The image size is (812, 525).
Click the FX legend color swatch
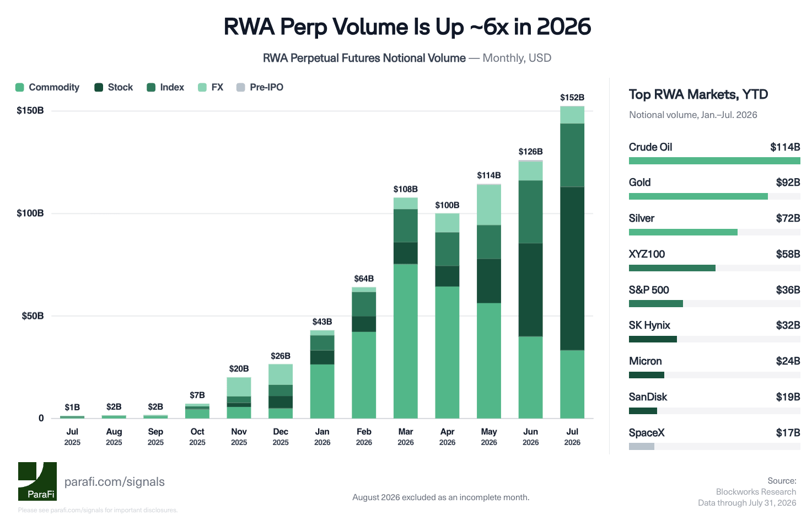click(x=202, y=87)
